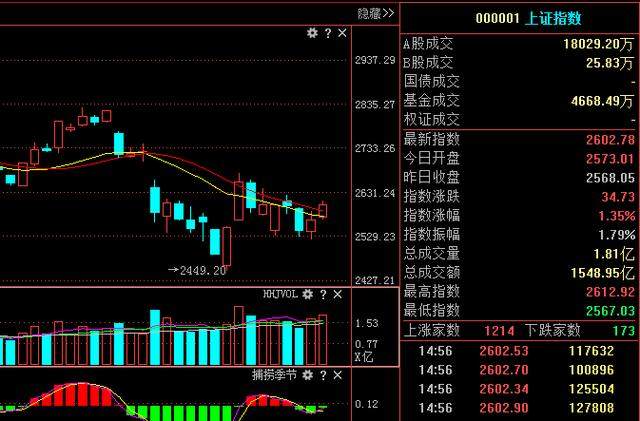Select price axis label 2427.21

[x=375, y=280]
